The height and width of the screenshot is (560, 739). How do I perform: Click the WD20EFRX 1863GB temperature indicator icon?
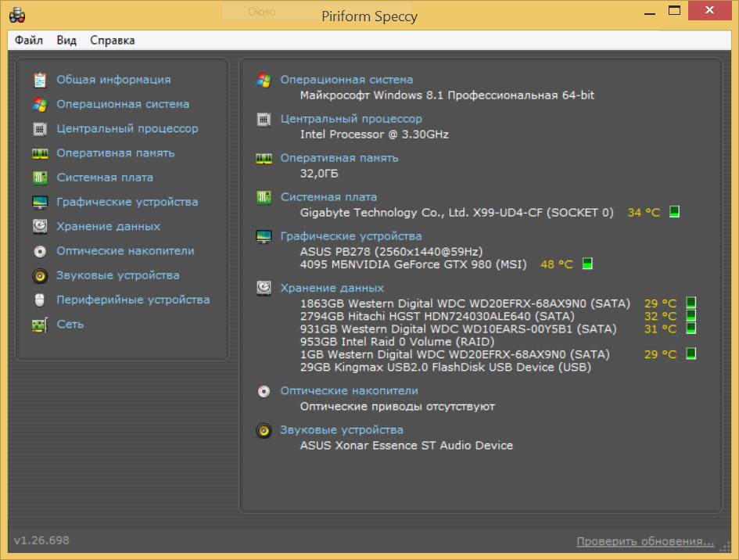(x=691, y=303)
